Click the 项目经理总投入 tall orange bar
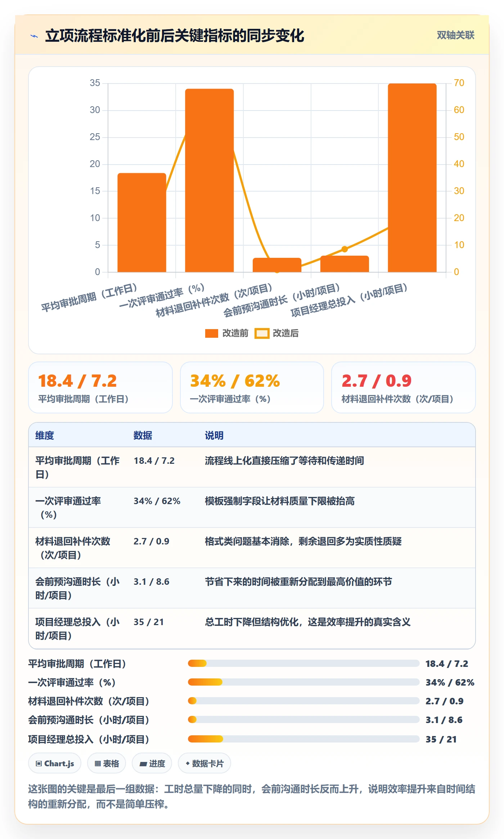This screenshot has height=839, width=504. [412, 178]
